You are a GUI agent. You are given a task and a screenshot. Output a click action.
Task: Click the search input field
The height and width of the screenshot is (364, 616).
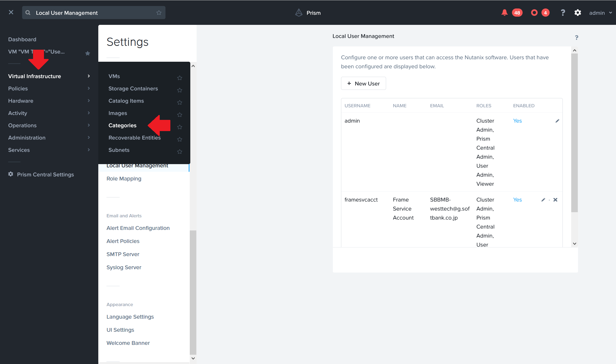(94, 13)
